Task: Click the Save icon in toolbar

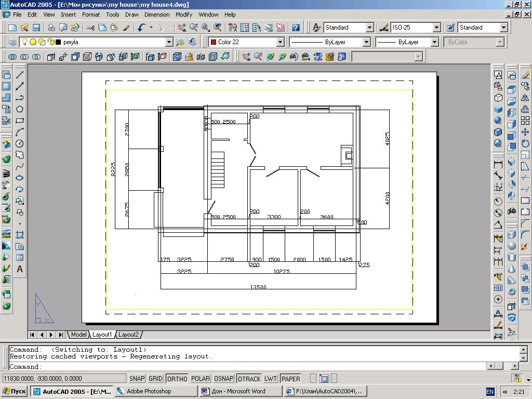Action: click(x=36, y=28)
